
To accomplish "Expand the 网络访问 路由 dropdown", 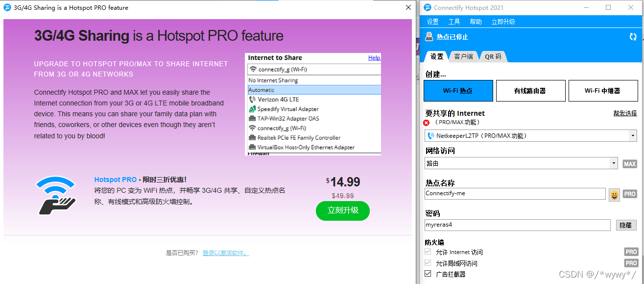I will (x=614, y=164).
